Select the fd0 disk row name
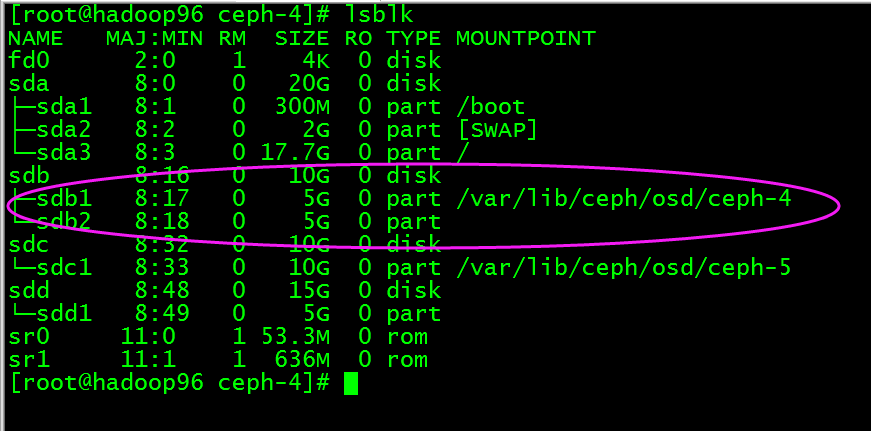The height and width of the screenshot is (431, 871). 29,61
